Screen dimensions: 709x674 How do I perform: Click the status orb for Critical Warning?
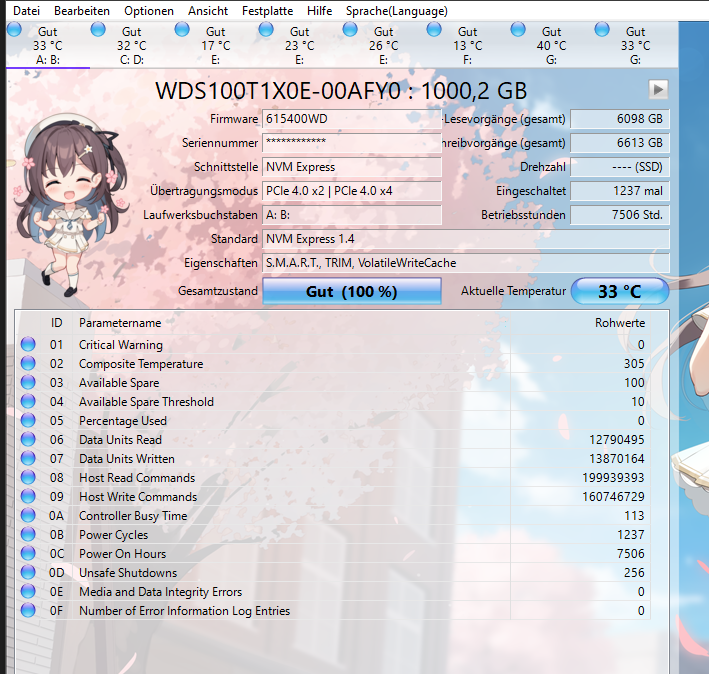pos(28,344)
